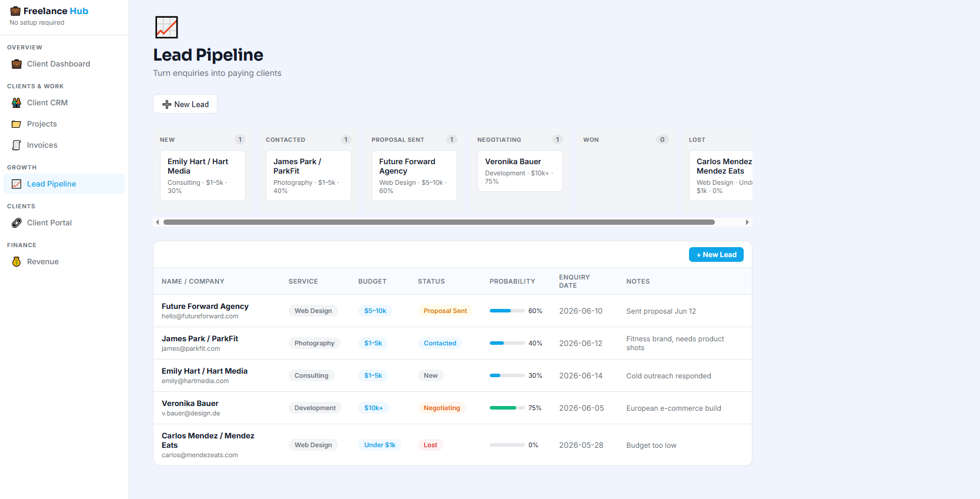This screenshot has height=499, width=980.
Task: Click the Client Dashboard briefcase icon
Action: [16, 64]
